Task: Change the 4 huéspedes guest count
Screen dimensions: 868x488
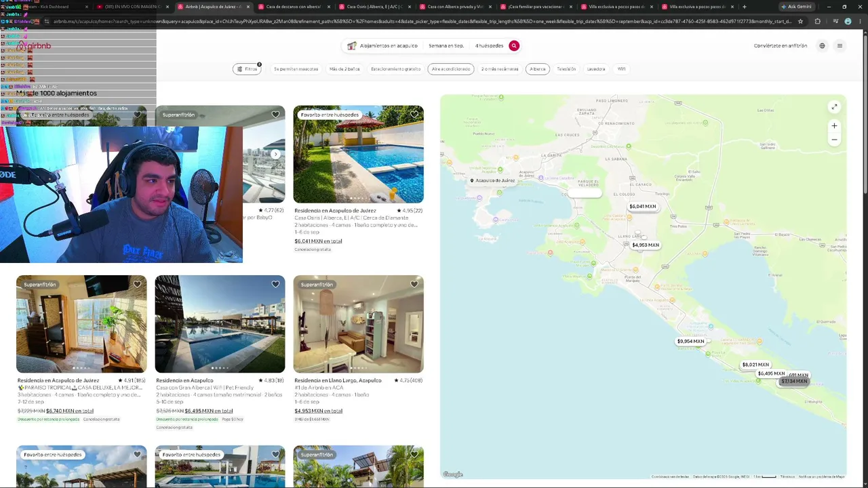Action: (489, 46)
